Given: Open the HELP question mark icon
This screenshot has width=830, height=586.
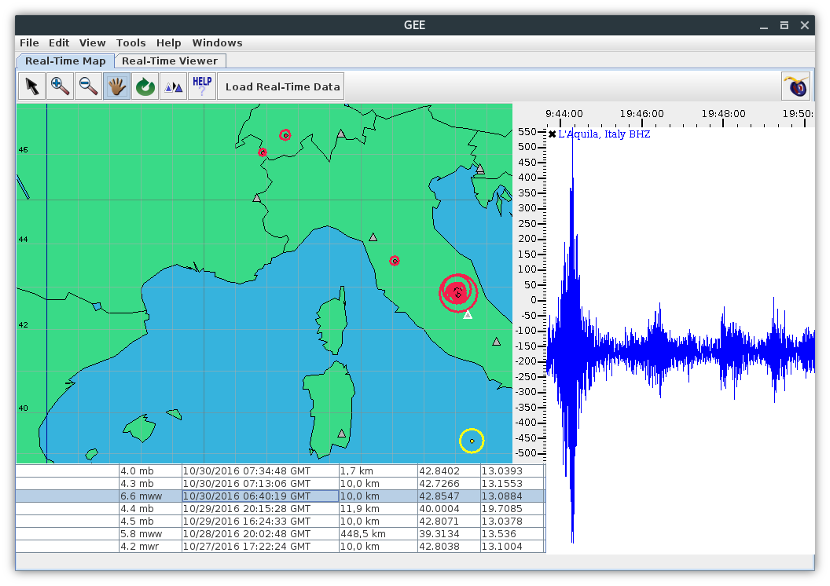Looking at the screenshot, I should pos(202,86).
